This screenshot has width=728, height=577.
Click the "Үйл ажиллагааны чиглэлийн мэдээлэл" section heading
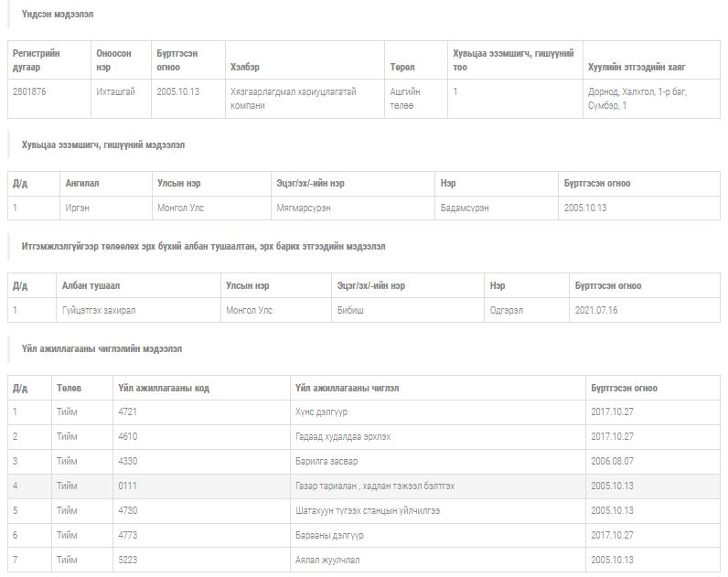pos(102,348)
